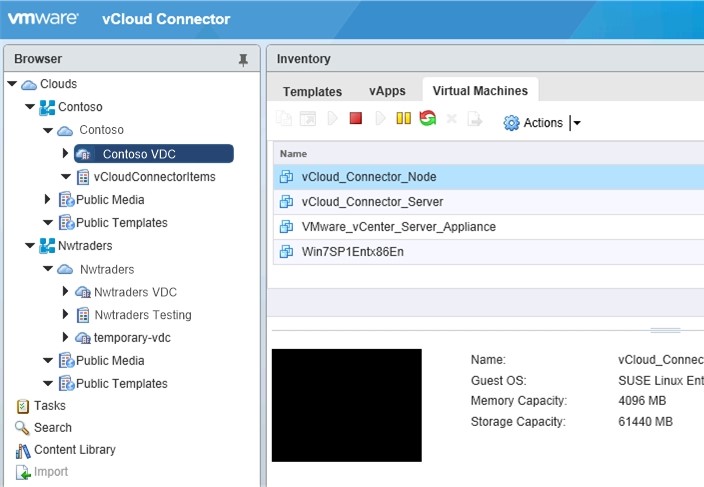Collapse the vCloudConnectorItems node
This screenshot has height=487, width=704.
pos(66,176)
